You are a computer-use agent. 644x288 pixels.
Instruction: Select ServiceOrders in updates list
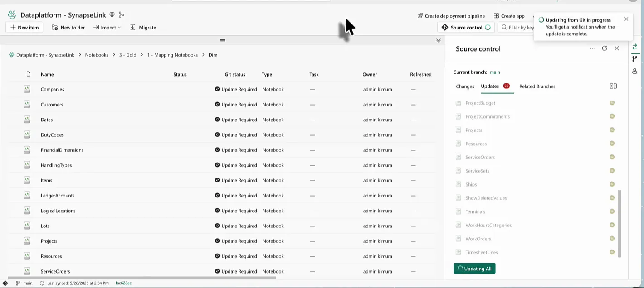pyautogui.click(x=480, y=157)
